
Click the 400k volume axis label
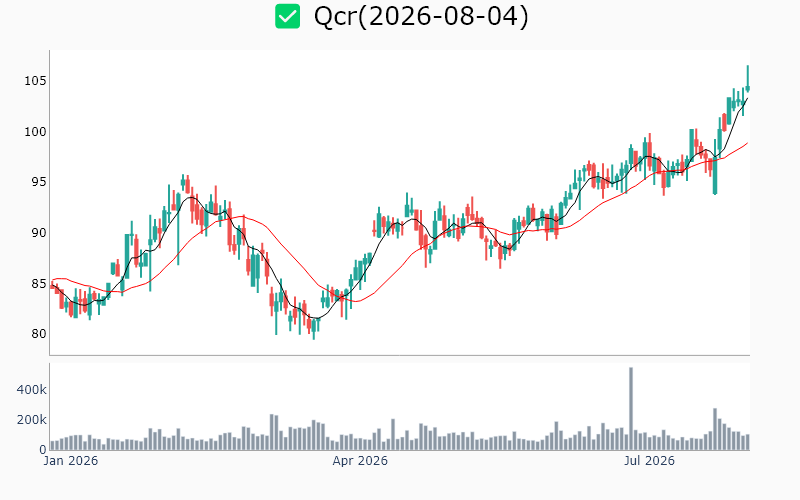(x=31, y=390)
